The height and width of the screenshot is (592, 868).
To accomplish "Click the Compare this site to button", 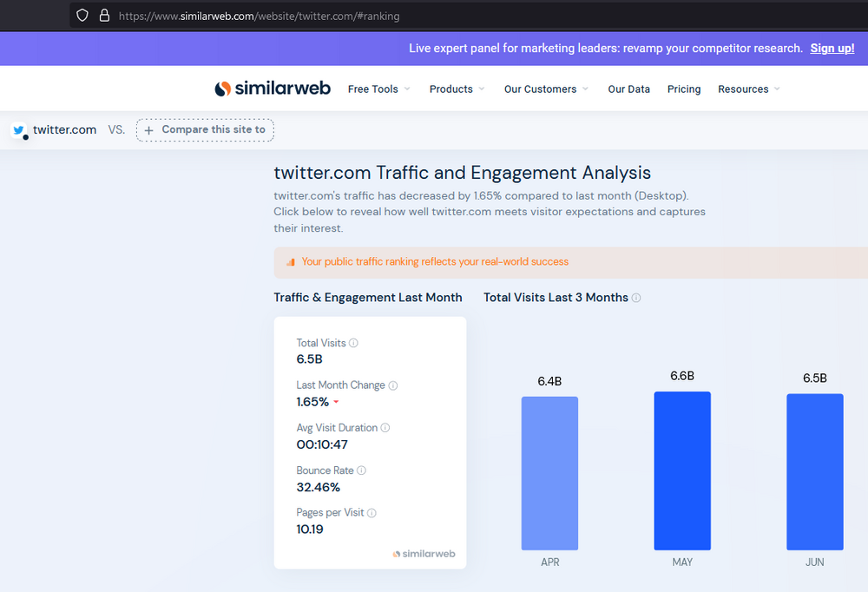I will pyautogui.click(x=205, y=130).
